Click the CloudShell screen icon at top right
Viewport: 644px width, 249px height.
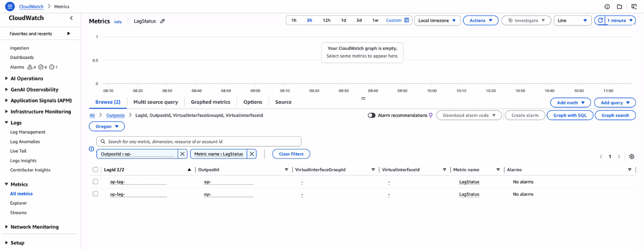634,7
